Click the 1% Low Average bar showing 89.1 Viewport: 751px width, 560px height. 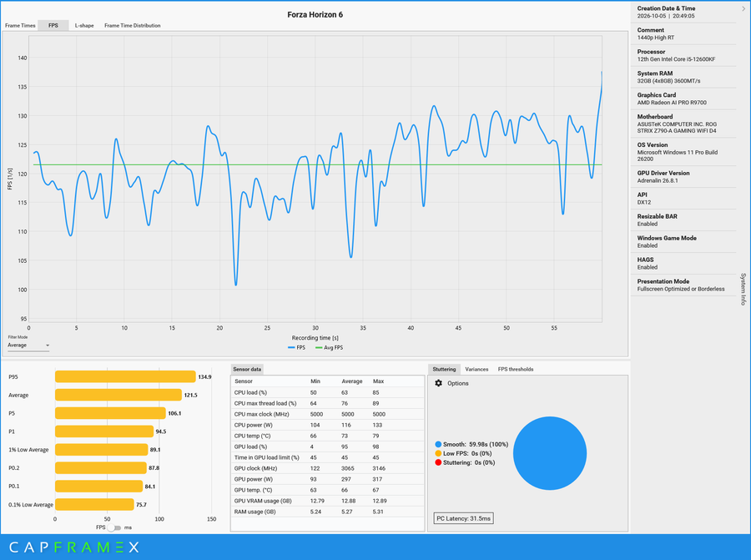tap(102, 449)
